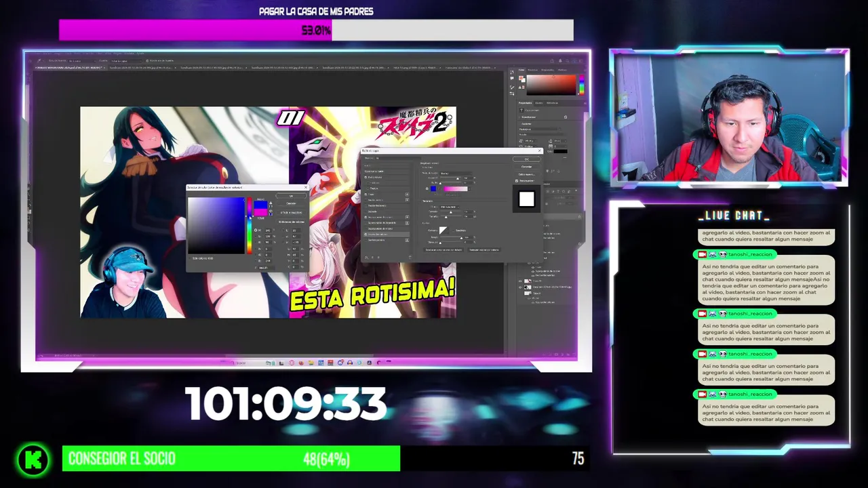Add another Sombra paralela with plus icon

point(407,240)
